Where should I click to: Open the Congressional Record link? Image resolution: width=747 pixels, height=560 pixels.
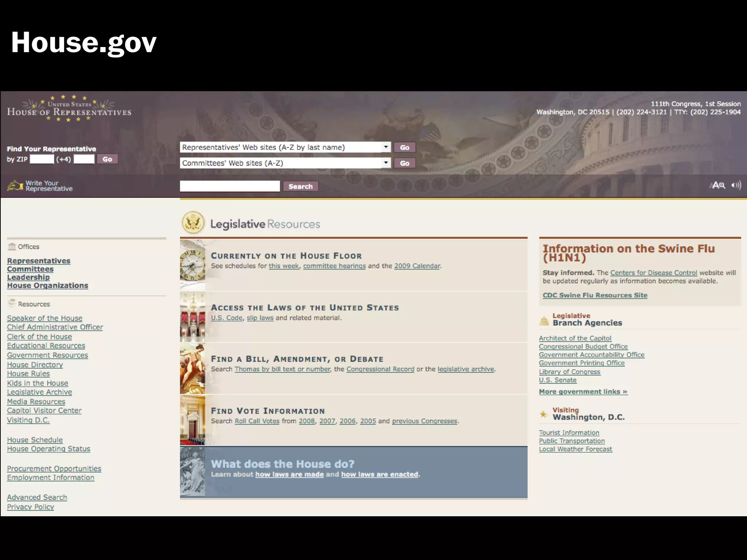coord(380,369)
